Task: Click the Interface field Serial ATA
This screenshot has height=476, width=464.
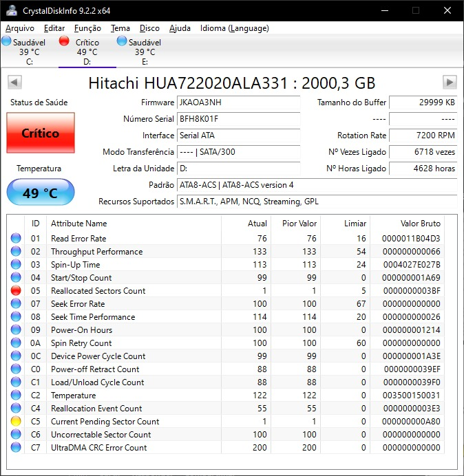Action: [x=238, y=135]
